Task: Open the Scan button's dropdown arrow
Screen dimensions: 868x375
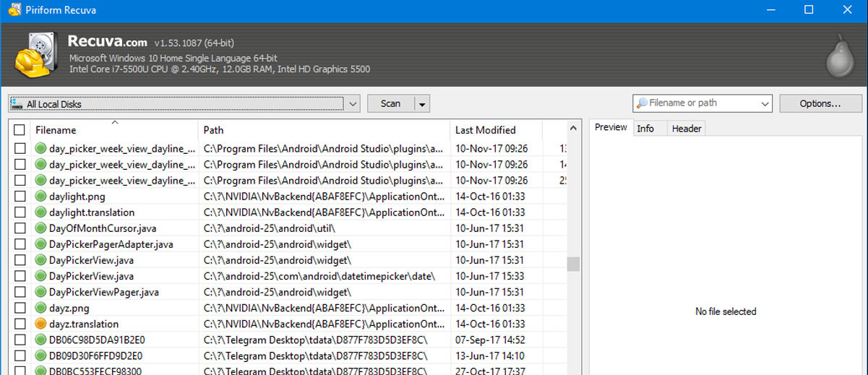Action: [422, 104]
